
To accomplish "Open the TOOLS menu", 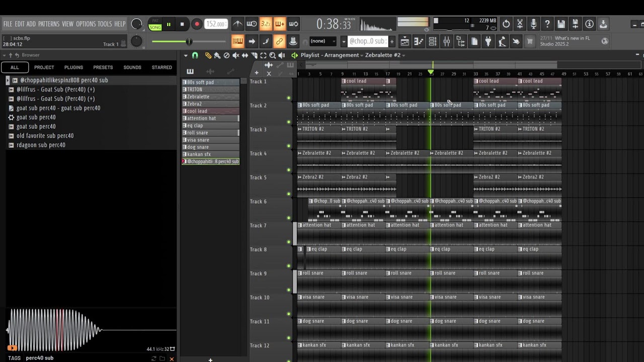I will click(105, 24).
